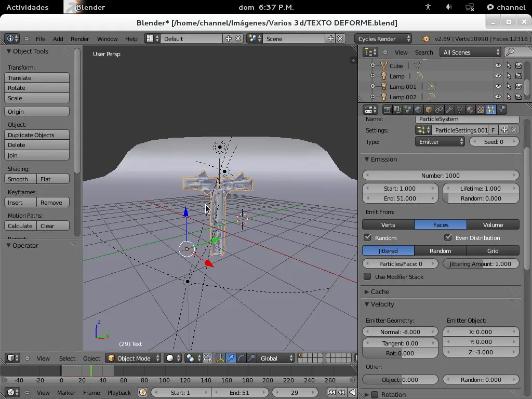Open the Window menu
Viewport: 532px width, 399px height.
[107, 38]
